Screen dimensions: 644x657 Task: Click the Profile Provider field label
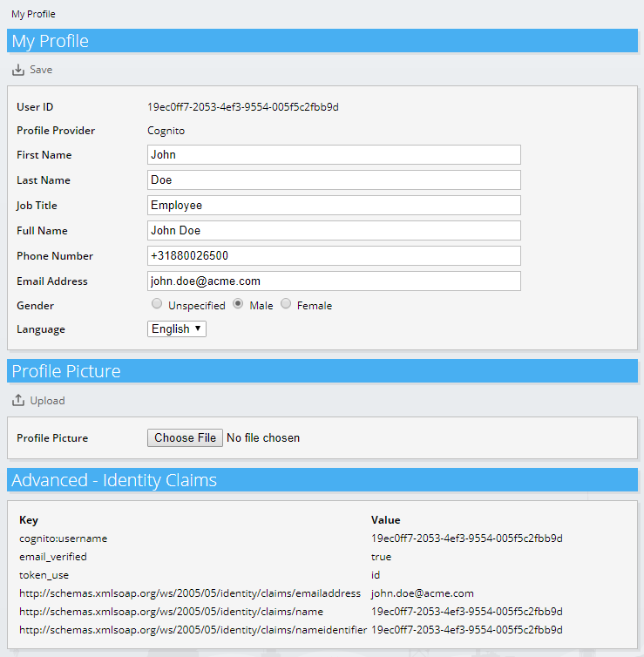pos(56,131)
